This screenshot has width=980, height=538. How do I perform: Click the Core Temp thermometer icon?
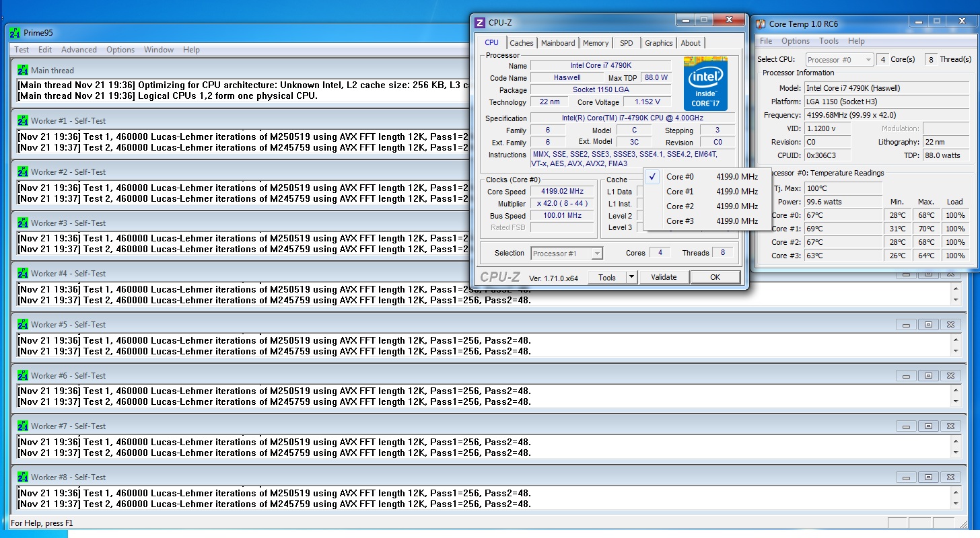point(761,24)
